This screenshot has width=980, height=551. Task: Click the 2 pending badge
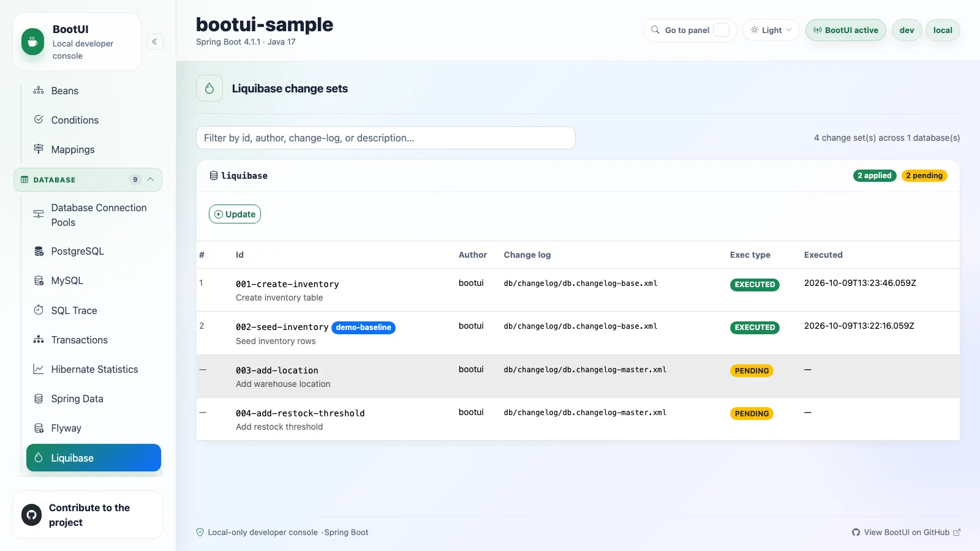924,176
